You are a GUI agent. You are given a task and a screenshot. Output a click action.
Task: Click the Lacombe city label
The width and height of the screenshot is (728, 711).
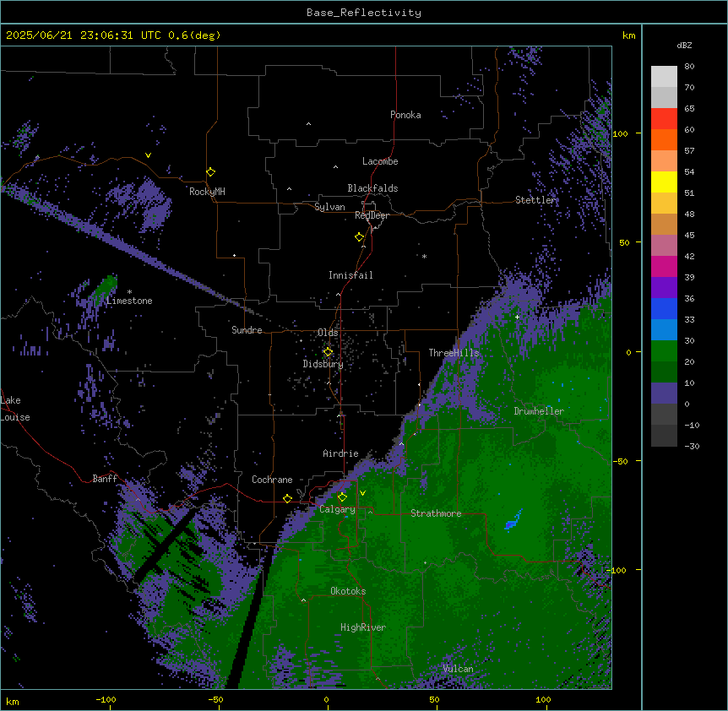[x=380, y=161]
